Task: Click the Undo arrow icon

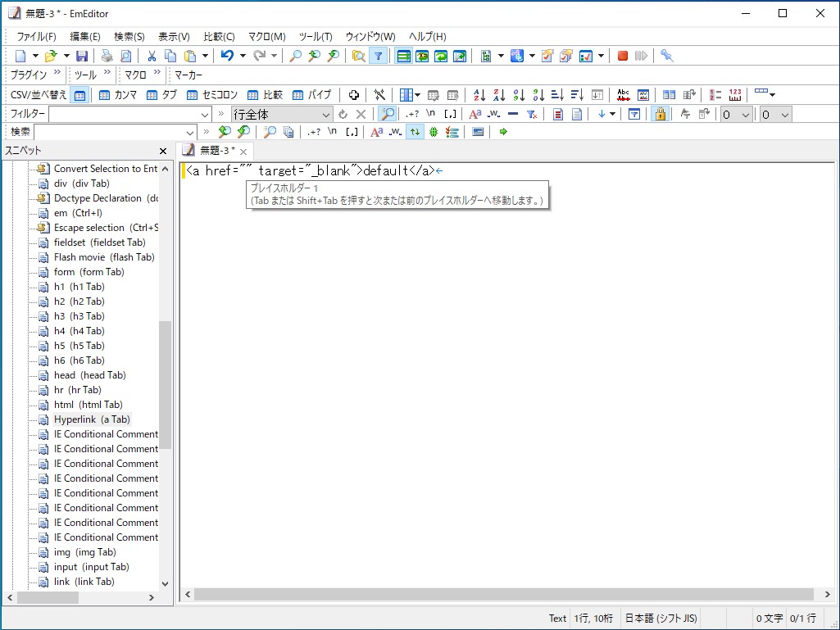Action: 227,56
